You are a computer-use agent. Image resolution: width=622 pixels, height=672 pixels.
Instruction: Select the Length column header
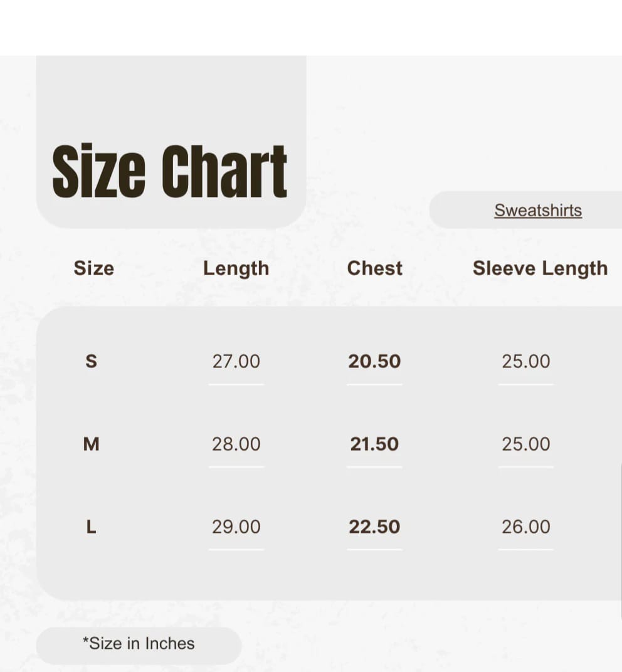[236, 268]
